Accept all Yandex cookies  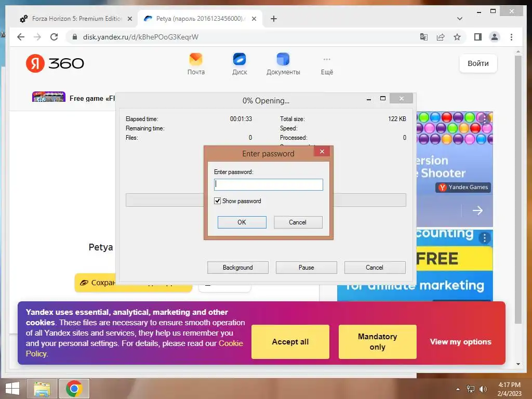[x=290, y=342]
